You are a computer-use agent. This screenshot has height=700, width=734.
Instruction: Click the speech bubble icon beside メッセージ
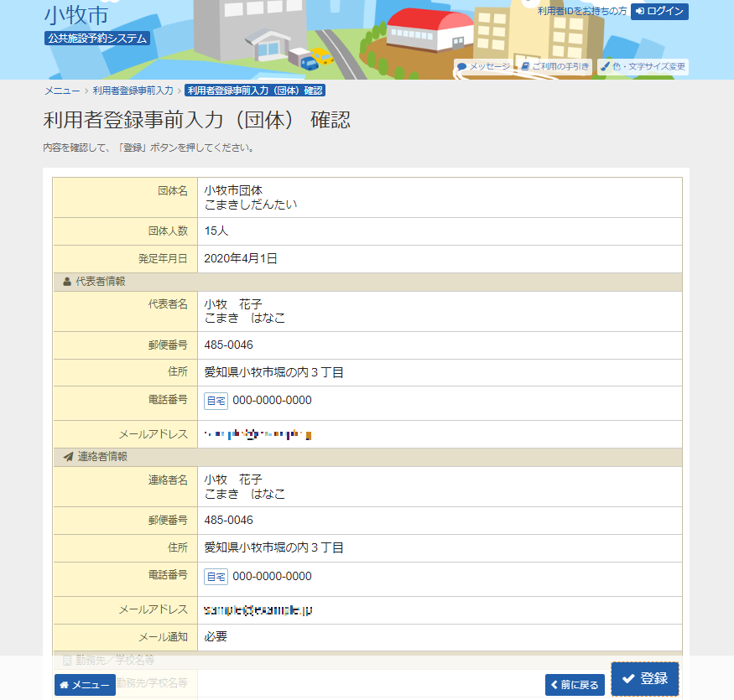pyautogui.click(x=462, y=66)
